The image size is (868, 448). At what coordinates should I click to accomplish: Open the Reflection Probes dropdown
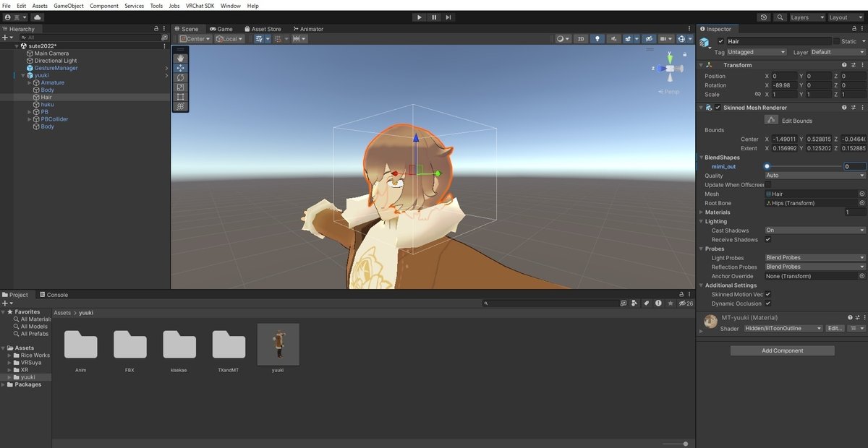click(x=814, y=267)
